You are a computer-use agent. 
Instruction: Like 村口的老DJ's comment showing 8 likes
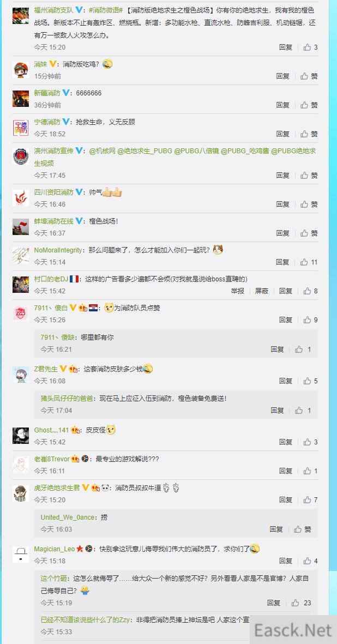310,291
